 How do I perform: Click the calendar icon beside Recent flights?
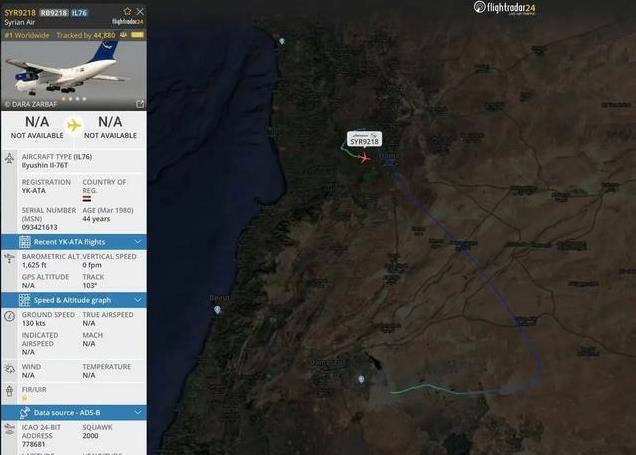pyautogui.click(x=24, y=242)
